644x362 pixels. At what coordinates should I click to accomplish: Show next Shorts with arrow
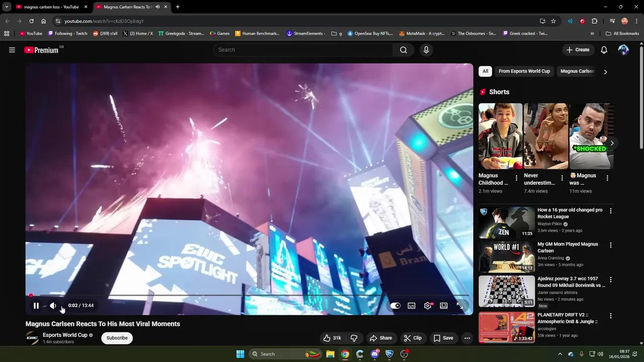612,143
